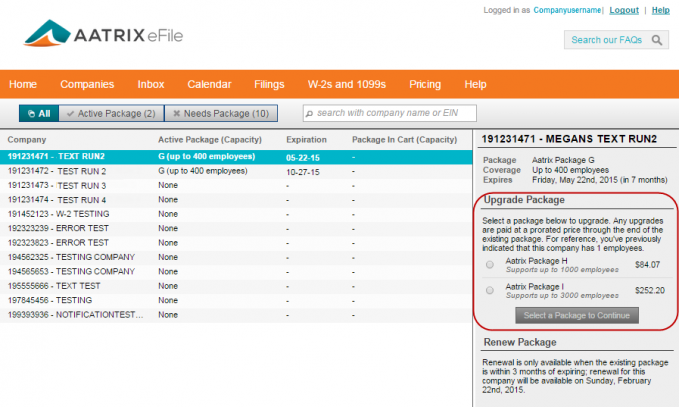Filter by Needs Package (10)
Viewport: 679px width, 407px height.
click(x=221, y=113)
